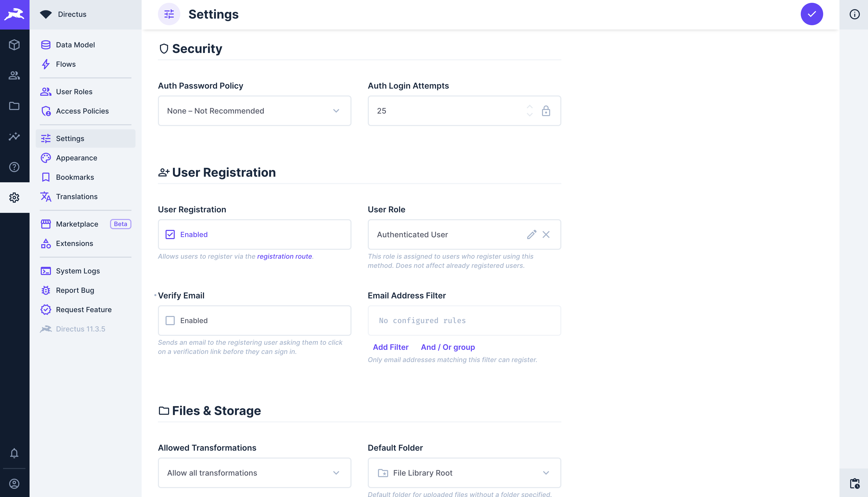Disable the User Registration Enabled checkbox
Screen dimensions: 868x497
(x=170, y=234)
